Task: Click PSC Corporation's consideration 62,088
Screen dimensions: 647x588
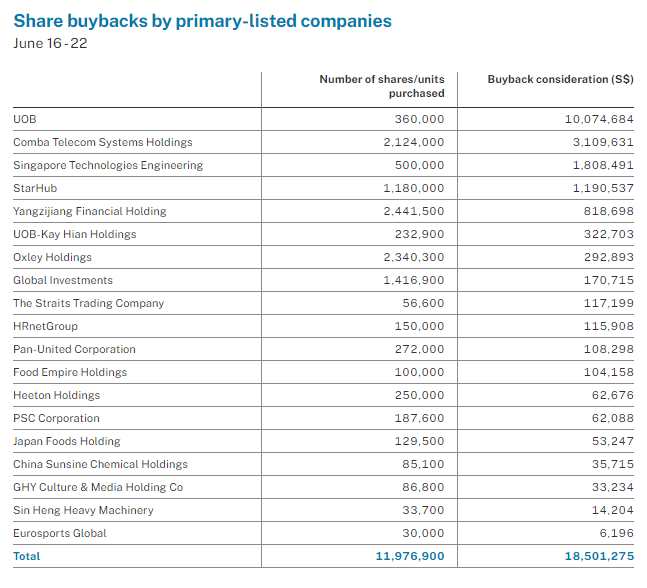Action: 613,418
